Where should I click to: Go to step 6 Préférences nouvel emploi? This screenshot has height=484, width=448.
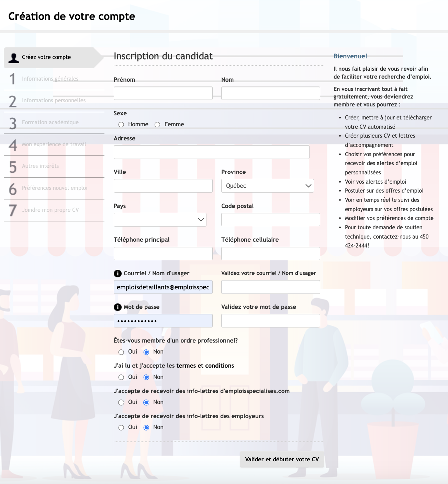click(x=54, y=188)
